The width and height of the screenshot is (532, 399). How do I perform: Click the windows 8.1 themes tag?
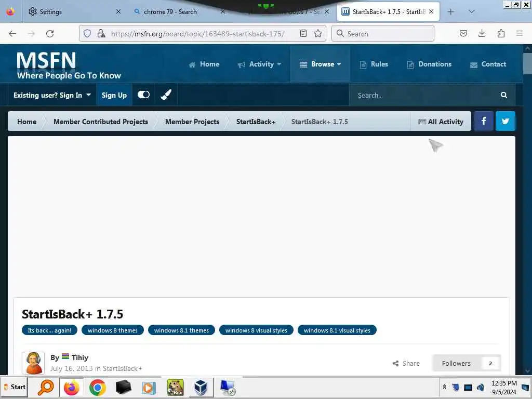[x=181, y=330]
